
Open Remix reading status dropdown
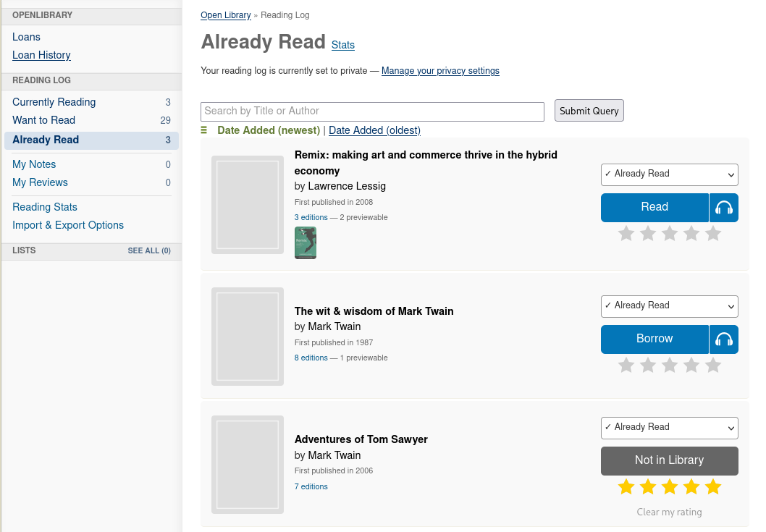669,174
